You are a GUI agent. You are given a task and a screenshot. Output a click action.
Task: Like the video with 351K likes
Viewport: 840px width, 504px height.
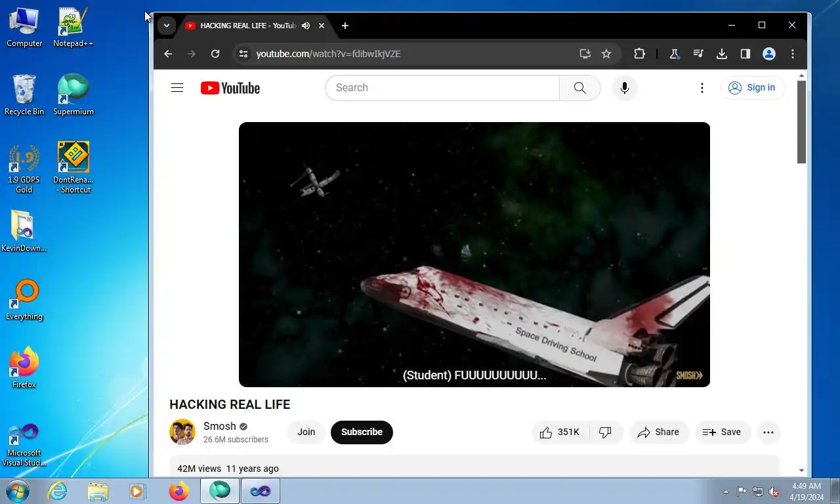click(x=560, y=432)
